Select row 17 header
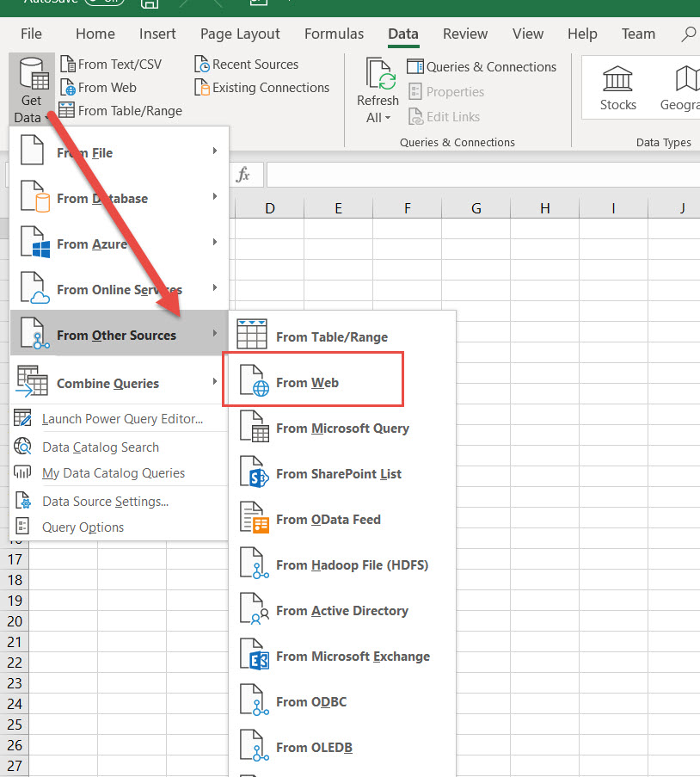The width and height of the screenshot is (700, 777). (15, 559)
